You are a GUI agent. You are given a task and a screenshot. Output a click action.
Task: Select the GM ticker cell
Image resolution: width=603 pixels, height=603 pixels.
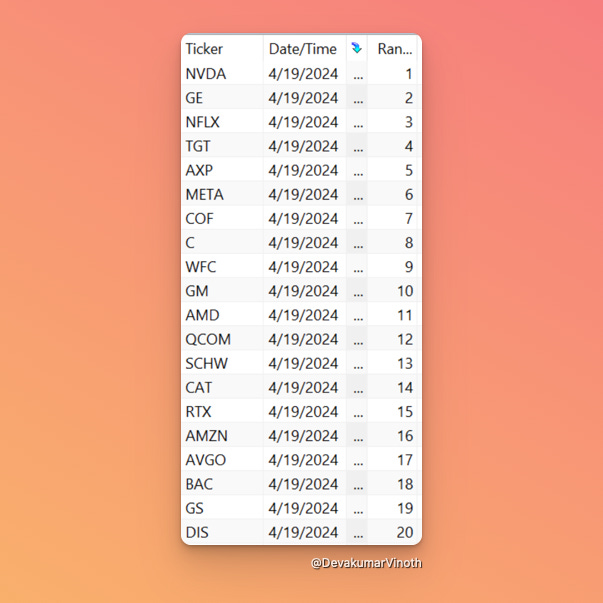222,291
